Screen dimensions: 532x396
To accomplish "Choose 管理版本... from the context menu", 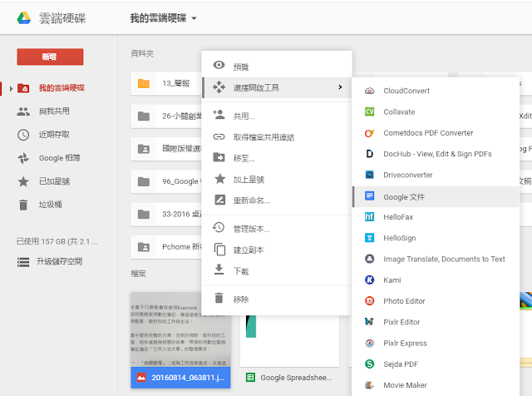I will pos(277,229).
